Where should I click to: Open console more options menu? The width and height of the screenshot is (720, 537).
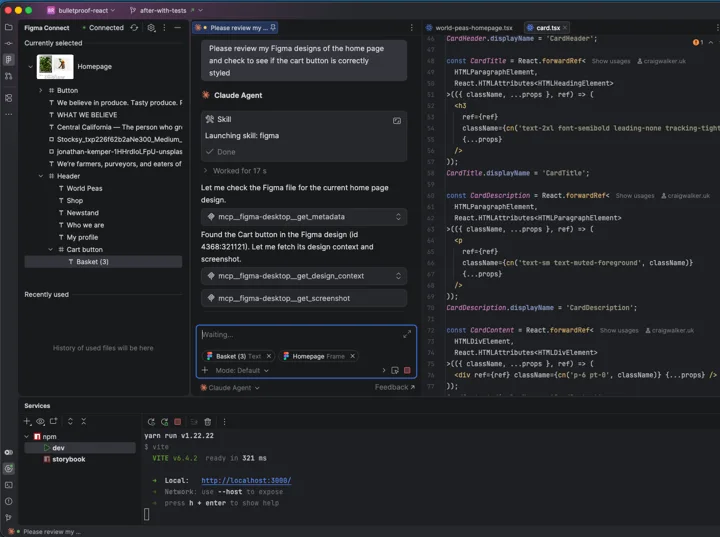click(224, 422)
